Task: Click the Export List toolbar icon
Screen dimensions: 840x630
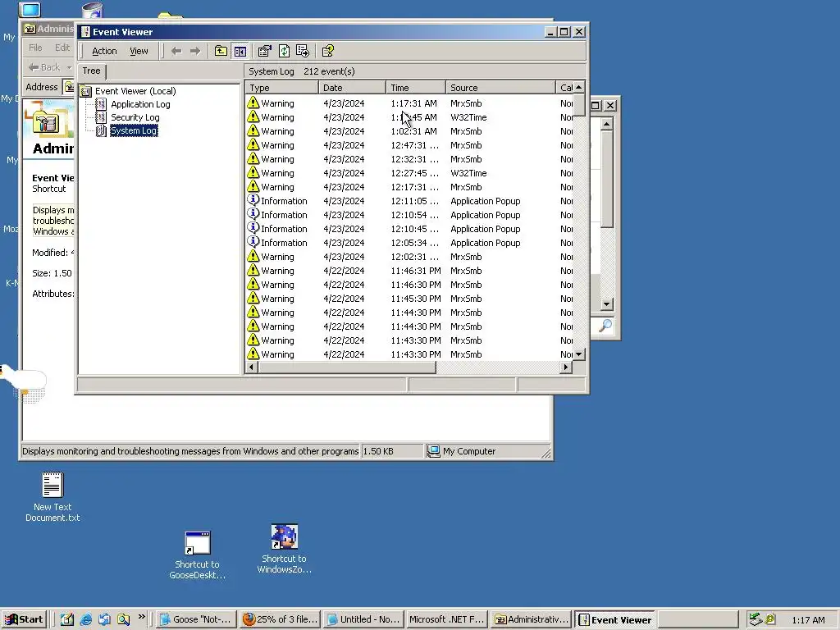Action: [x=303, y=51]
